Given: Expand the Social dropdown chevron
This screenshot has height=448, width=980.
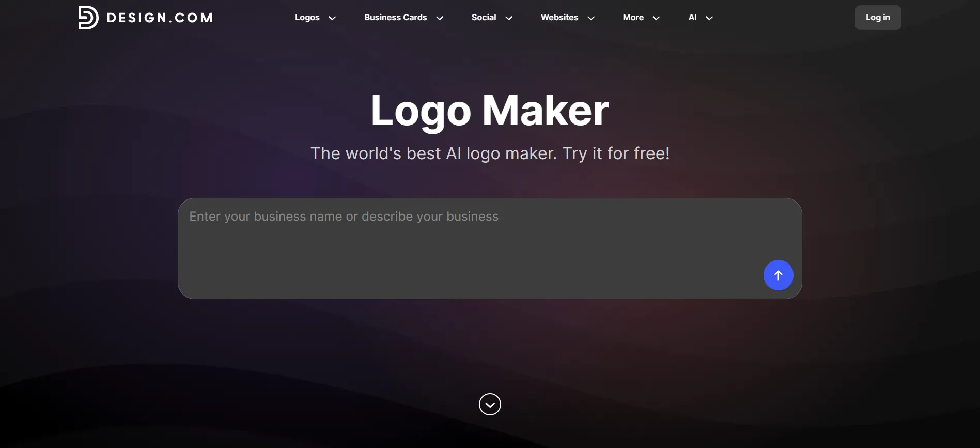Looking at the screenshot, I should (x=509, y=18).
